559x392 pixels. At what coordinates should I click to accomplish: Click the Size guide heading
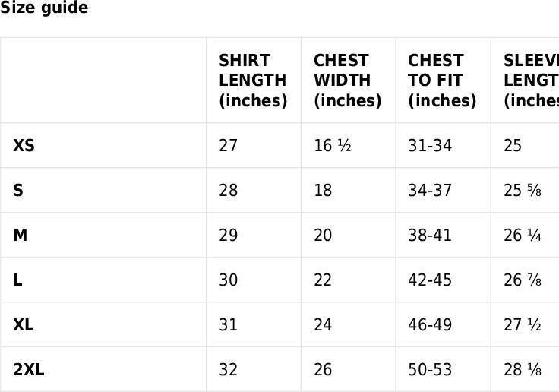tap(44, 8)
